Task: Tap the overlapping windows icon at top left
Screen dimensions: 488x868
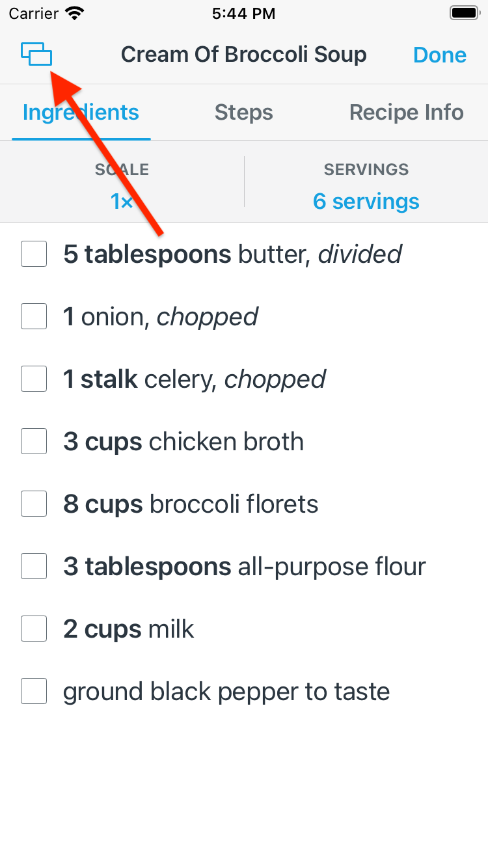Action: click(x=36, y=54)
